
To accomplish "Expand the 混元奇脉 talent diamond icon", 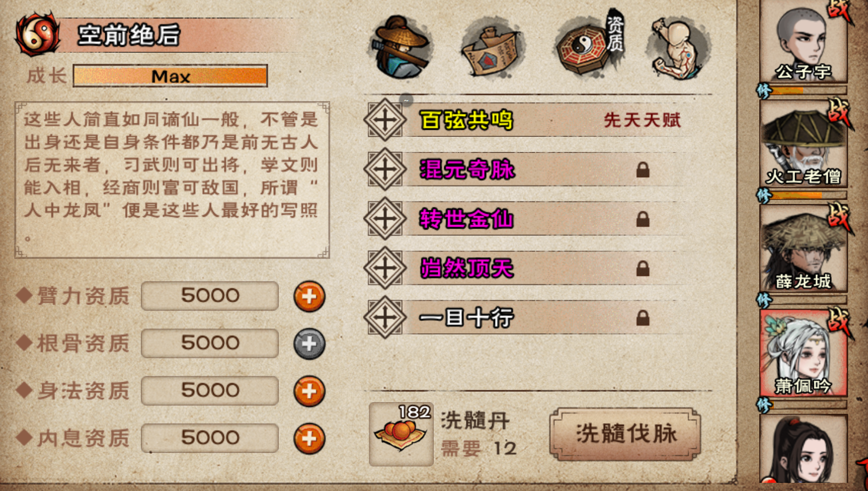I will [385, 170].
